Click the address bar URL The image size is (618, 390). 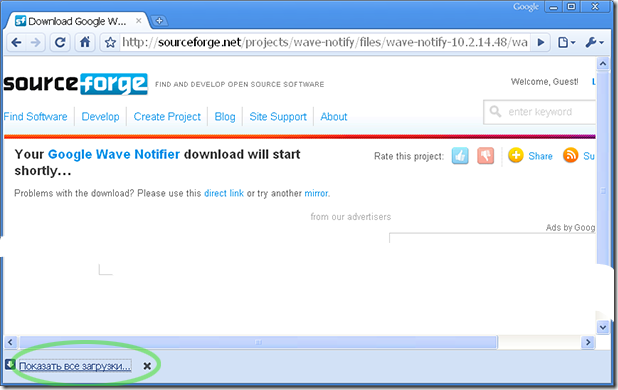[x=324, y=42]
